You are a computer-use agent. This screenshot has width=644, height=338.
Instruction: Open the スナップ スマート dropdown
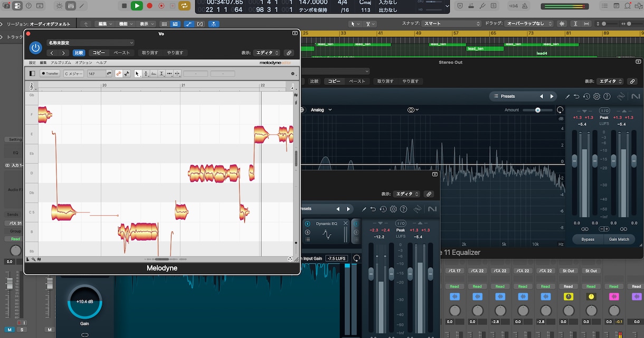[452, 24]
